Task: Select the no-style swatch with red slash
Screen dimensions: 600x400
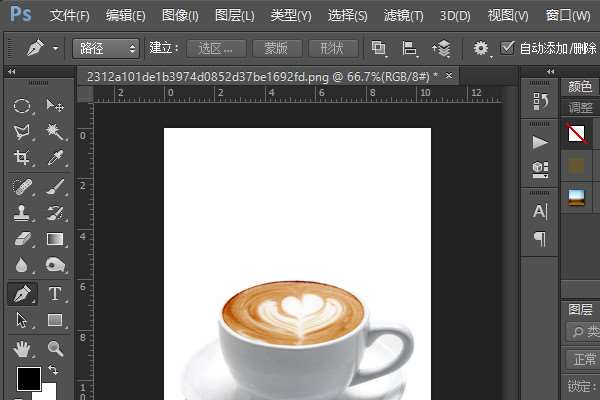Action: pos(576,134)
